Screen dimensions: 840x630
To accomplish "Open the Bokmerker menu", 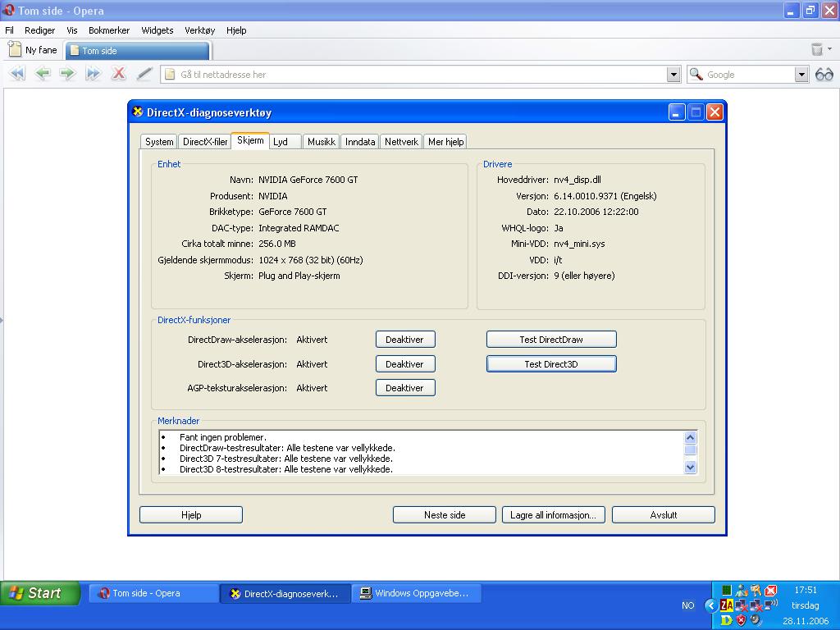I will coord(109,30).
